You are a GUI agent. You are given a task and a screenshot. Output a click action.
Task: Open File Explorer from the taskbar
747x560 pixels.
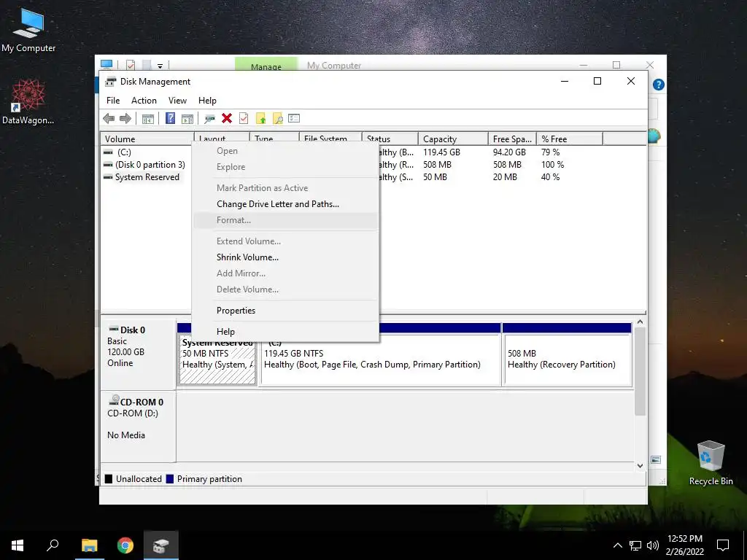pyautogui.click(x=89, y=545)
